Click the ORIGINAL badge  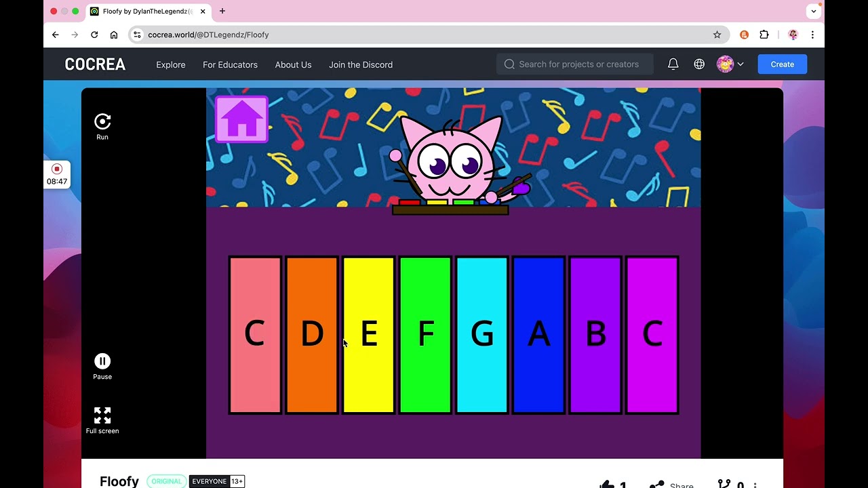(167, 481)
